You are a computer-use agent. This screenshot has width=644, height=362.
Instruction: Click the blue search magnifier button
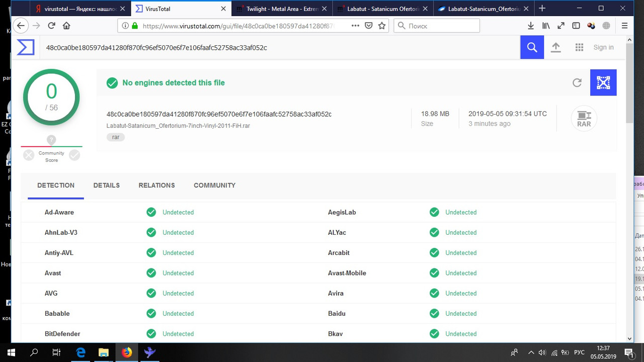tap(532, 47)
